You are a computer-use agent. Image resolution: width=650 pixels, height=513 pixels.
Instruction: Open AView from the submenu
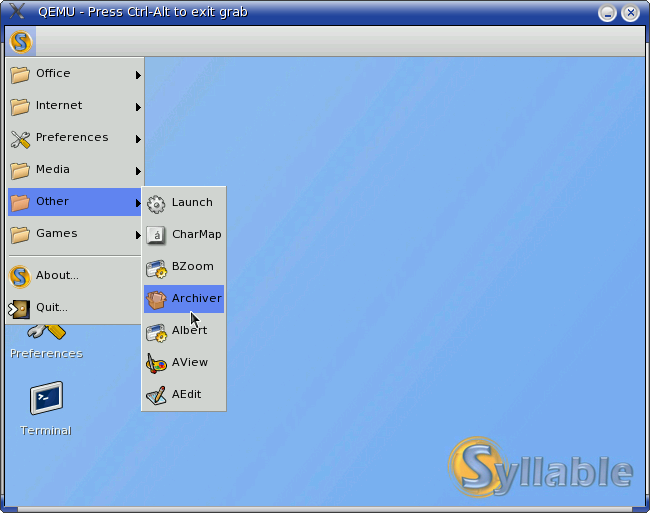pos(184,363)
